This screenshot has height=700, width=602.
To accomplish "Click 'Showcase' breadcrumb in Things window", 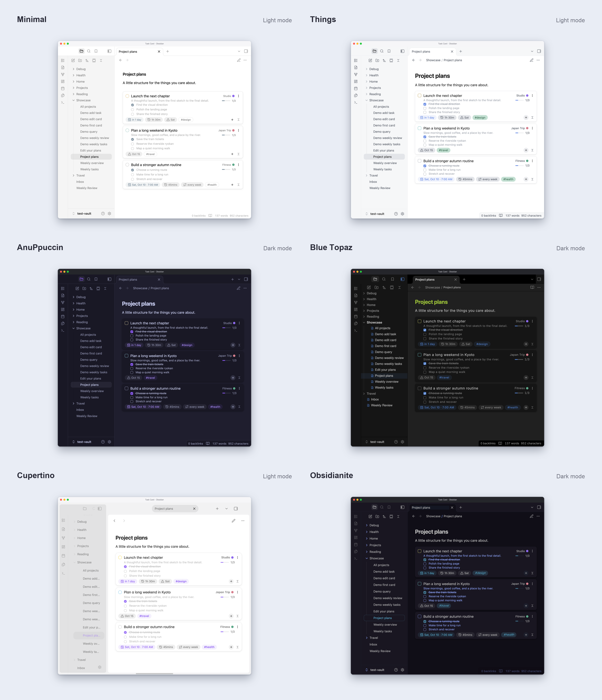I will point(433,60).
